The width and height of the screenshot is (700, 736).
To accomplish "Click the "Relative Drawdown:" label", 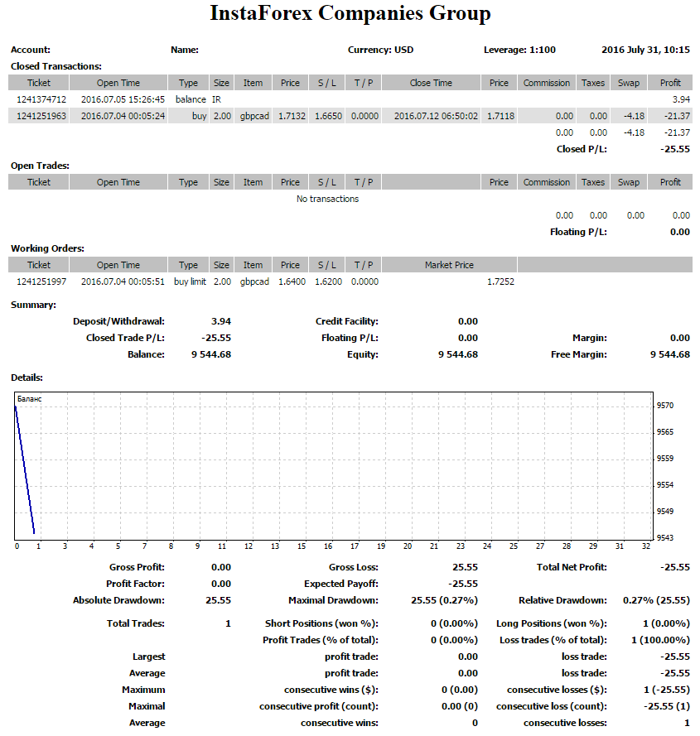I will pyautogui.click(x=562, y=600).
